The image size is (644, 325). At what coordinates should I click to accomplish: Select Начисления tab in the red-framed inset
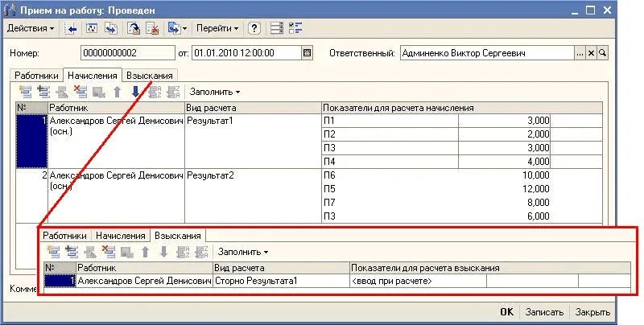click(120, 236)
